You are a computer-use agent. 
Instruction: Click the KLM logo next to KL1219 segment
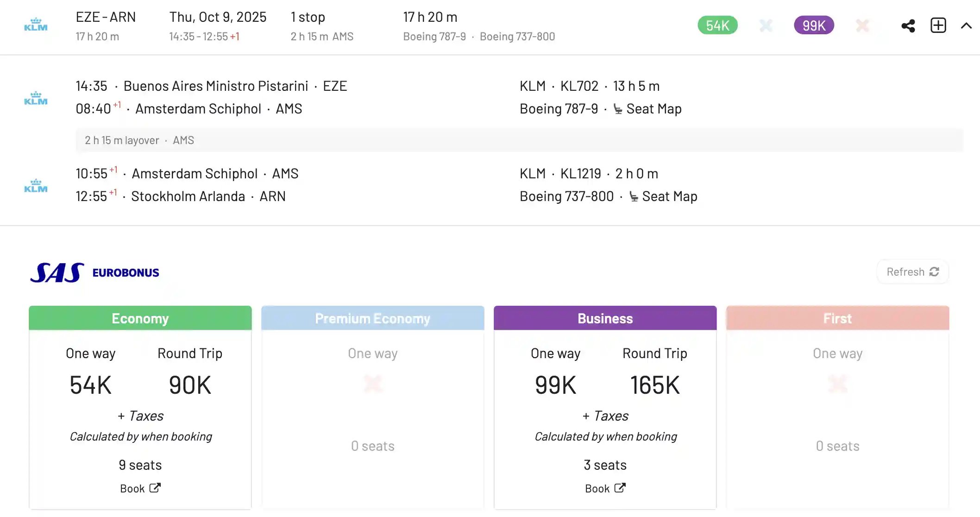pos(36,186)
